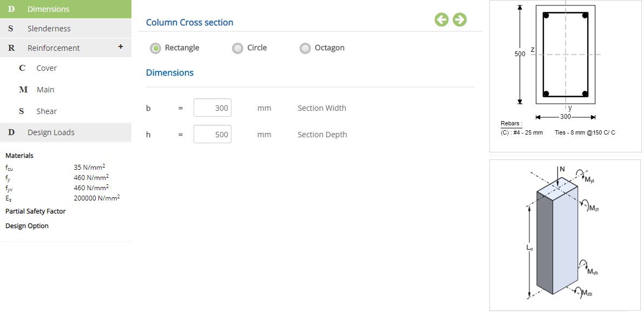Image resolution: width=644 pixels, height=314 pixels.
Task: Click the C icon beside Cover
Action: pyautogui.click(x=22, y=68)
